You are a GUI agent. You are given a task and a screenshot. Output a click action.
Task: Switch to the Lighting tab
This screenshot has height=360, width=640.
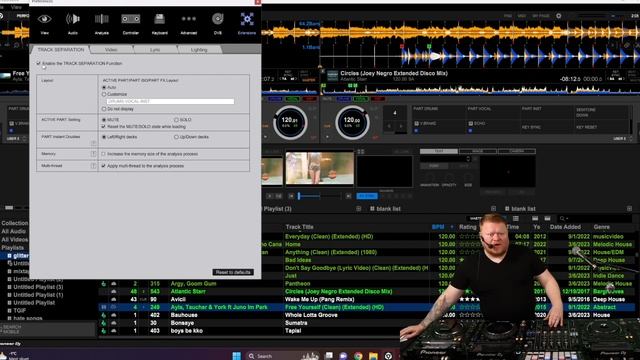[x=199, y=49]
